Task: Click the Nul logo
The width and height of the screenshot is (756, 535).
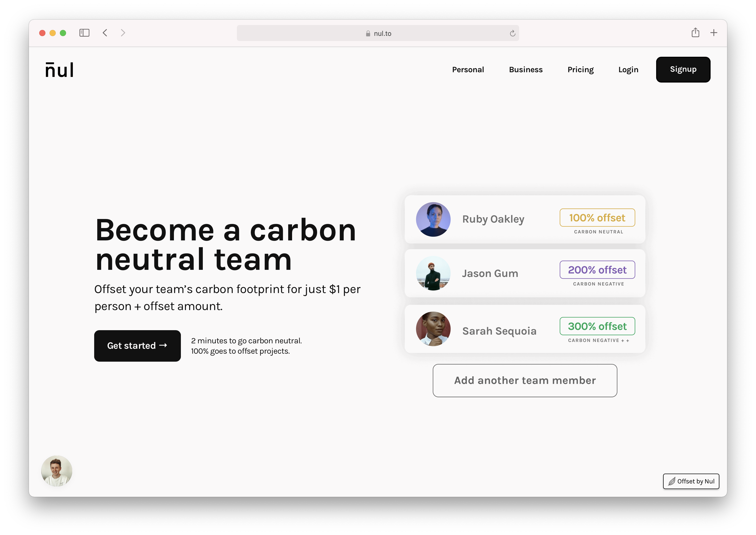Action: pyautogui.click(x=59, y=70)
